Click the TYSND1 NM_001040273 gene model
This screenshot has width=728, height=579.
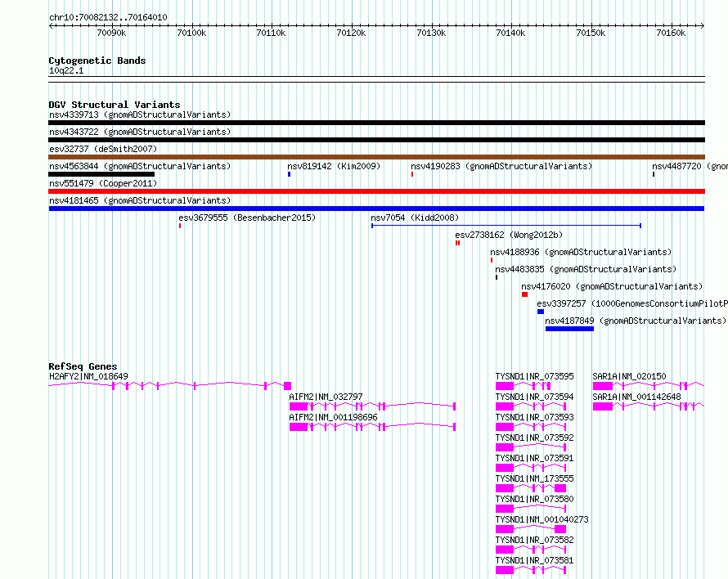coord(531,529)
